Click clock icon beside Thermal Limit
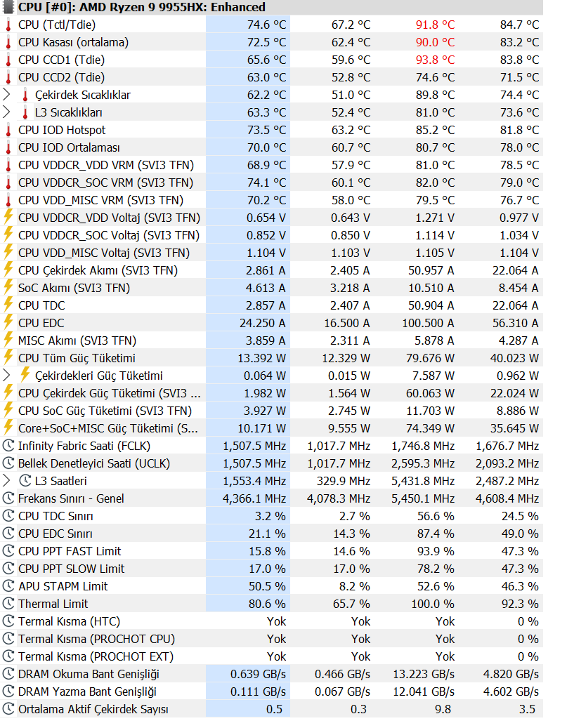The height and width of the screenshot is (728, 567). pos(8,604)
